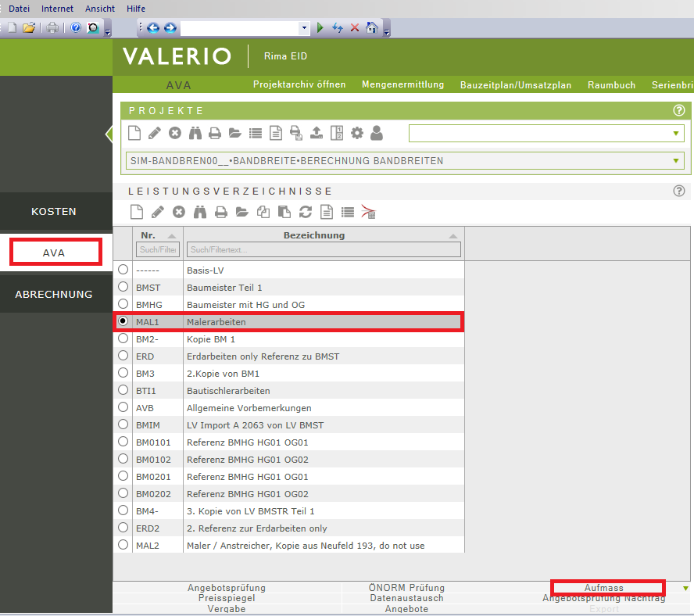Click the user profile icon in Projekte toolbar
Screen dimensions: 694x616
point(377,133)
